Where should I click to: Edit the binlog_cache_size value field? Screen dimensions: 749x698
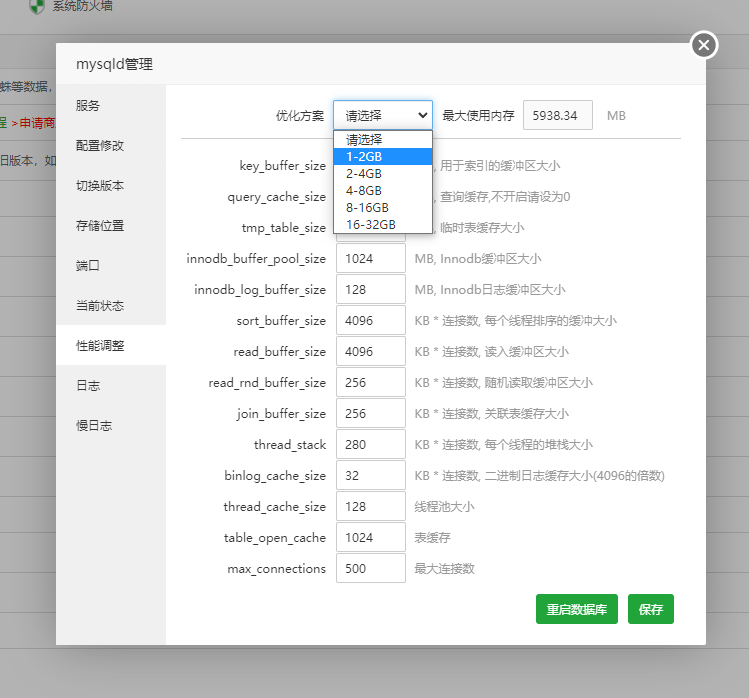[371, 476]
